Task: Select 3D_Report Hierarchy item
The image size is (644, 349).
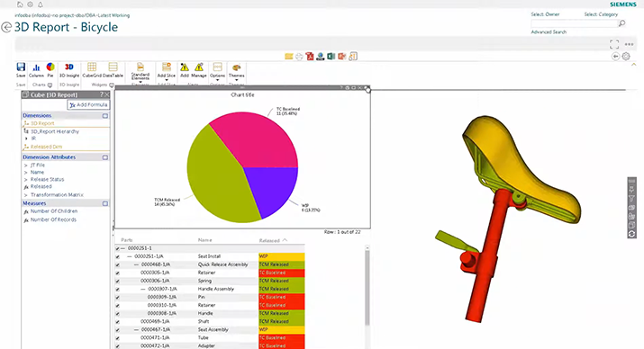Action: (x=55, y=131)
